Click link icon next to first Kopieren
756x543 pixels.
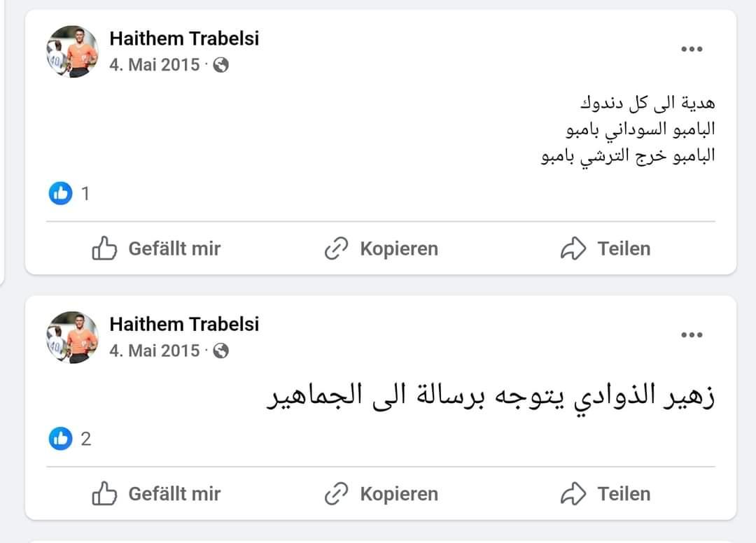coord(336,248)
